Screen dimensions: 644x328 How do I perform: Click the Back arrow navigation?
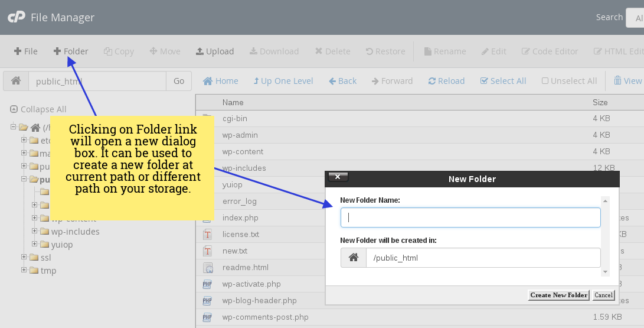coord(343,81)
